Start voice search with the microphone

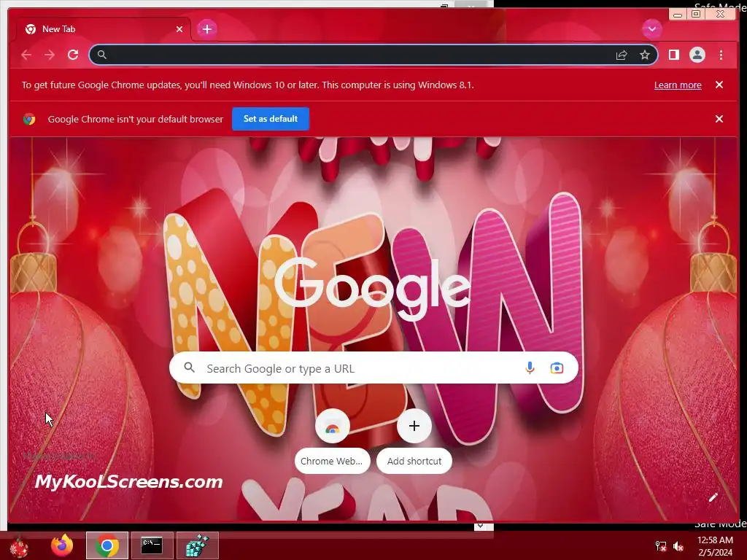pos(530,367)
